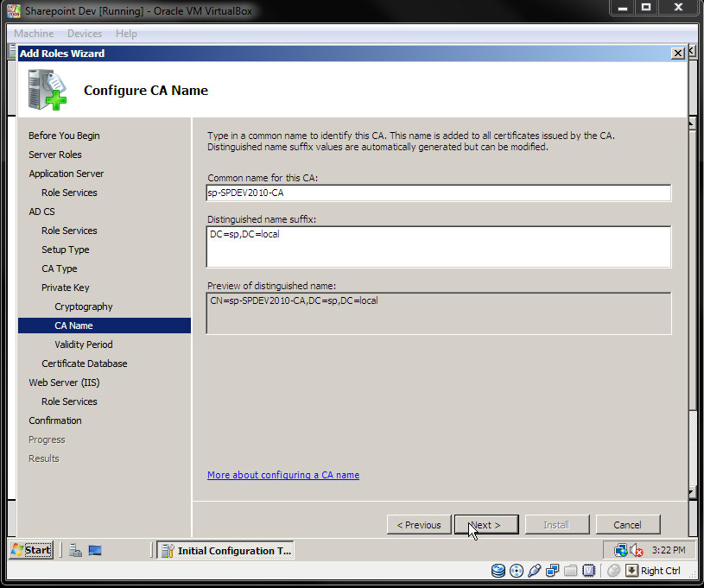Viewport: 704px width, 588px height.
Task: Click the Next button
Action: pos(486,525)
